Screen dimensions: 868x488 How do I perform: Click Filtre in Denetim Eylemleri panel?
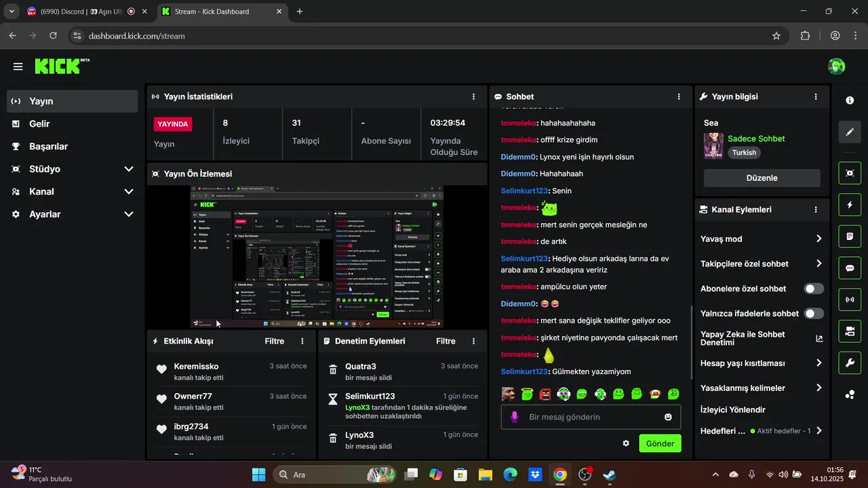446,342
